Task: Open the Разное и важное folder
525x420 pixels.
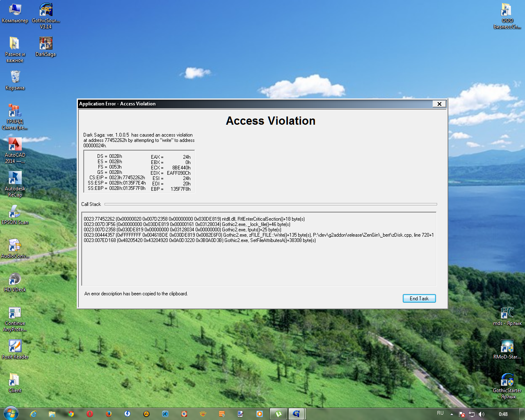Action: pos(15,49)
